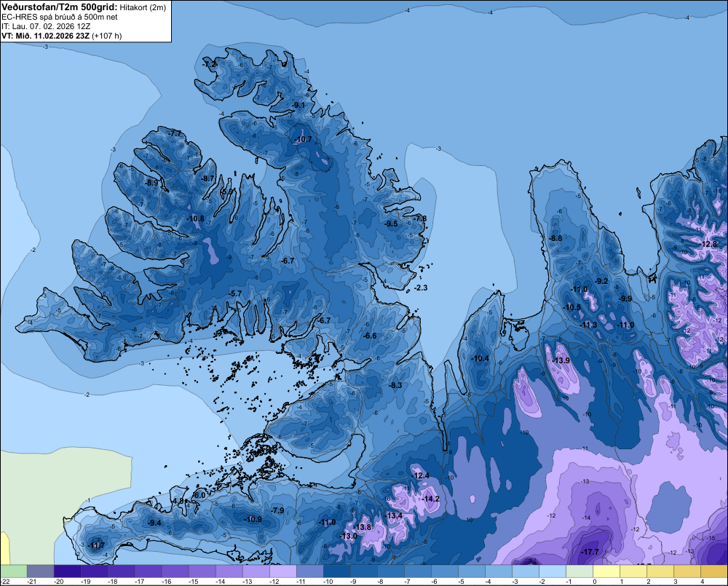728x586 pixels.
Task: Click the -10.8 temperature label
Action: click(195, 218)
